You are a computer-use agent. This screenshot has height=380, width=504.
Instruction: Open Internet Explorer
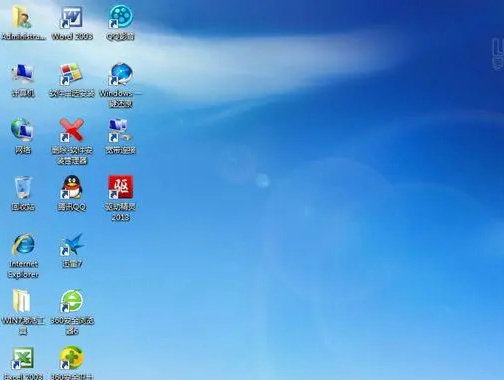coord(23,244)
